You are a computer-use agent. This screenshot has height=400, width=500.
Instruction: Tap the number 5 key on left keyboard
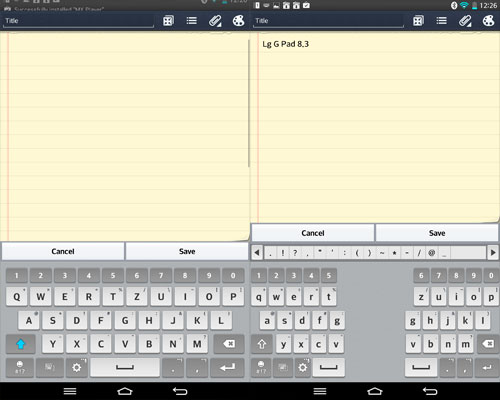tap(113, 275)
